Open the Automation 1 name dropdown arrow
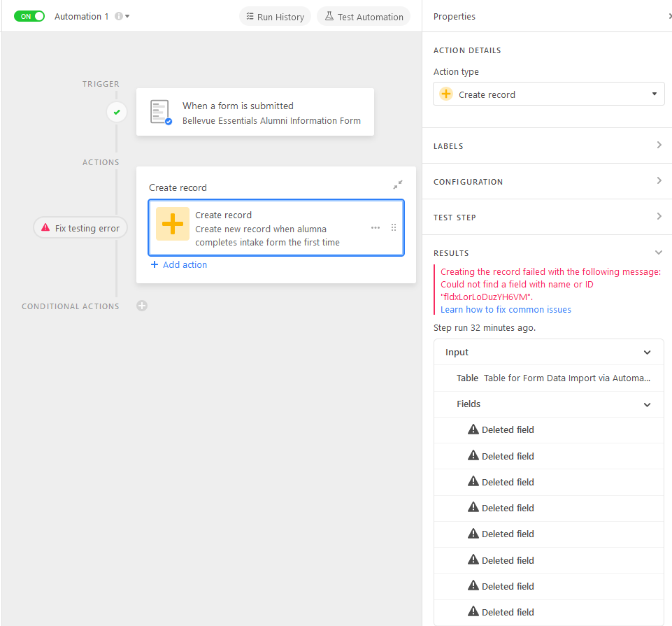The width and height of the screenshot is (672, 626). [127, 16]
